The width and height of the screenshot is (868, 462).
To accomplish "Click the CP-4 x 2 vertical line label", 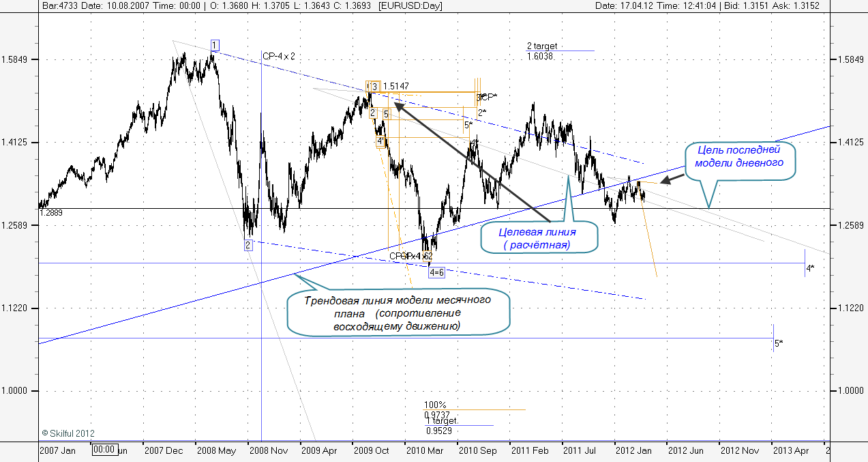I will tap(278, 57).
